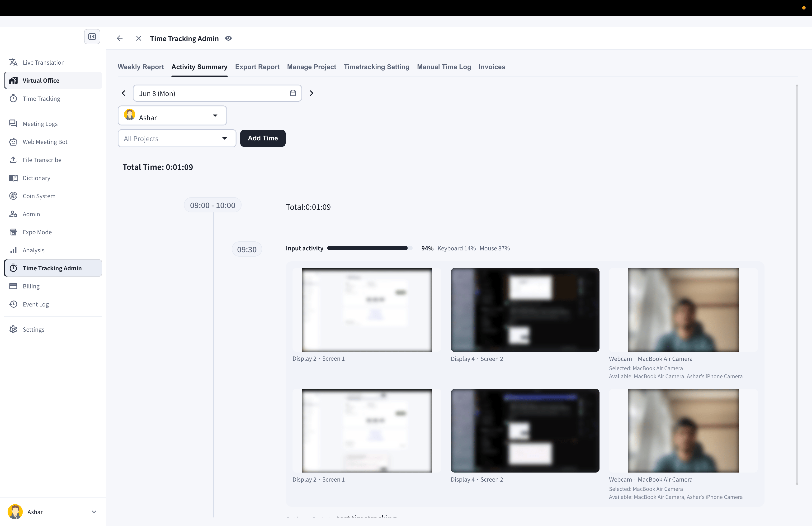The height and width of the screenshot is (526, 812).
Task: Open second row webcam thumbnail
Action: coord(683,431)
